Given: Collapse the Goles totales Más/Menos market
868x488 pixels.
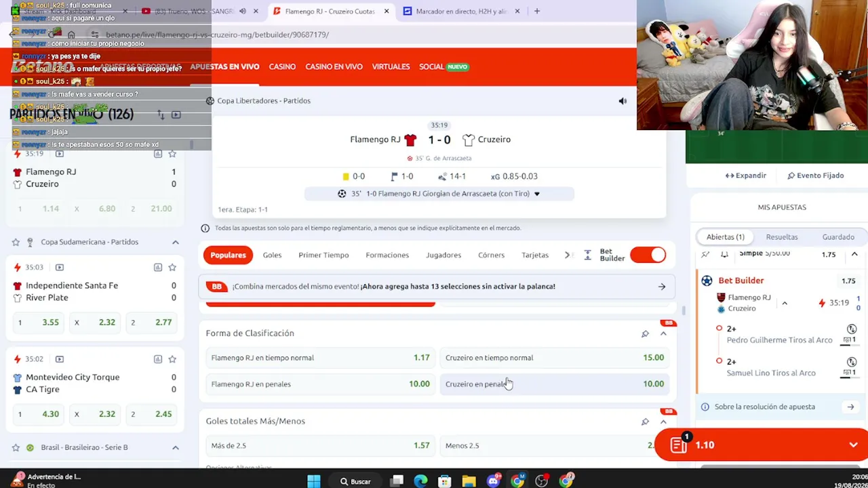Looking at the screenshot, I should (x=663, y=422).
